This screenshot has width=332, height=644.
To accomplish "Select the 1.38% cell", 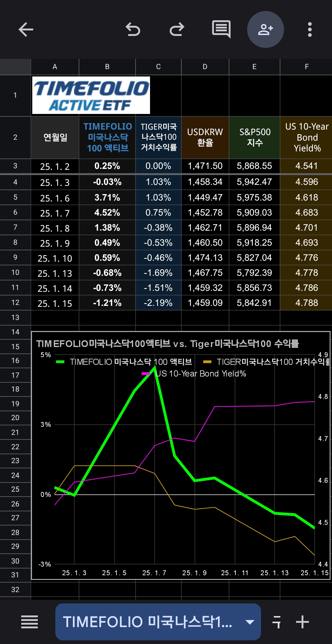I will [107, 228].
